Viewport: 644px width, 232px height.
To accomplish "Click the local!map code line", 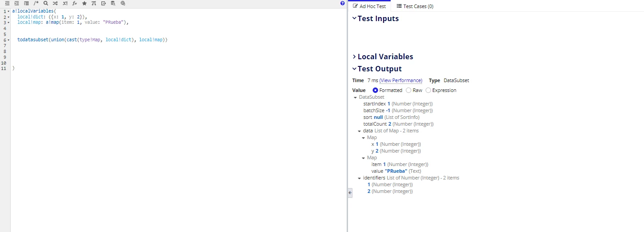I will tap(73, 22).
